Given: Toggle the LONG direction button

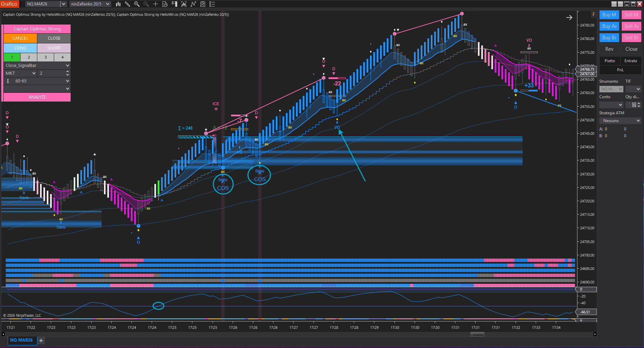Looking at the screenshot, I should coord(20,48).
